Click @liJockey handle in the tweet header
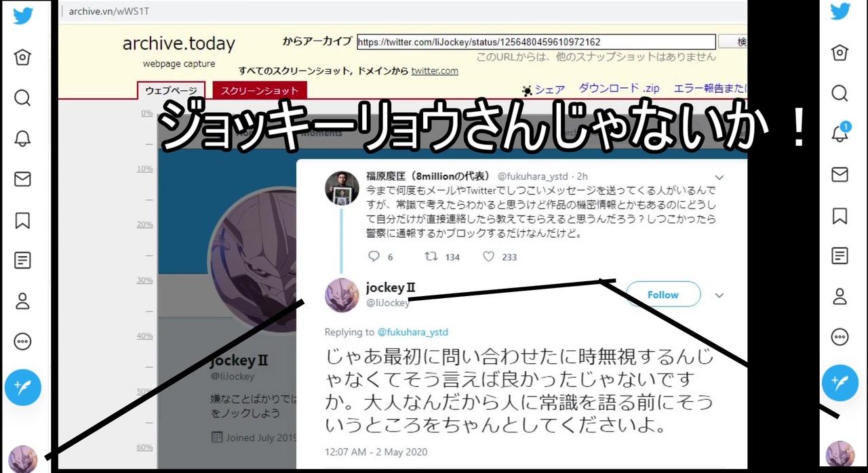868x473 pixels. pos(388,303)
